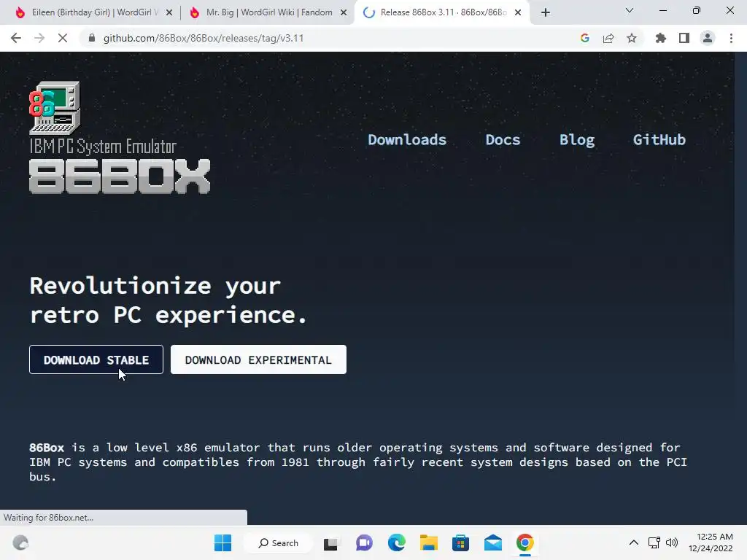This screenshot has height=560, width=747.
Task: Open the Extensions puzzle icon
Action: pyautogui.click(x=661, y=38)
